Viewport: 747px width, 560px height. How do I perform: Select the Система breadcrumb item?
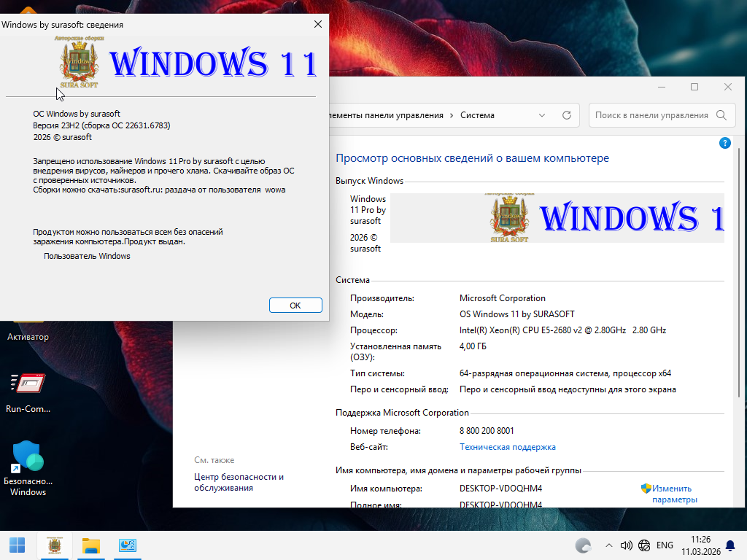pyautogui.click(x=477, y=115)
